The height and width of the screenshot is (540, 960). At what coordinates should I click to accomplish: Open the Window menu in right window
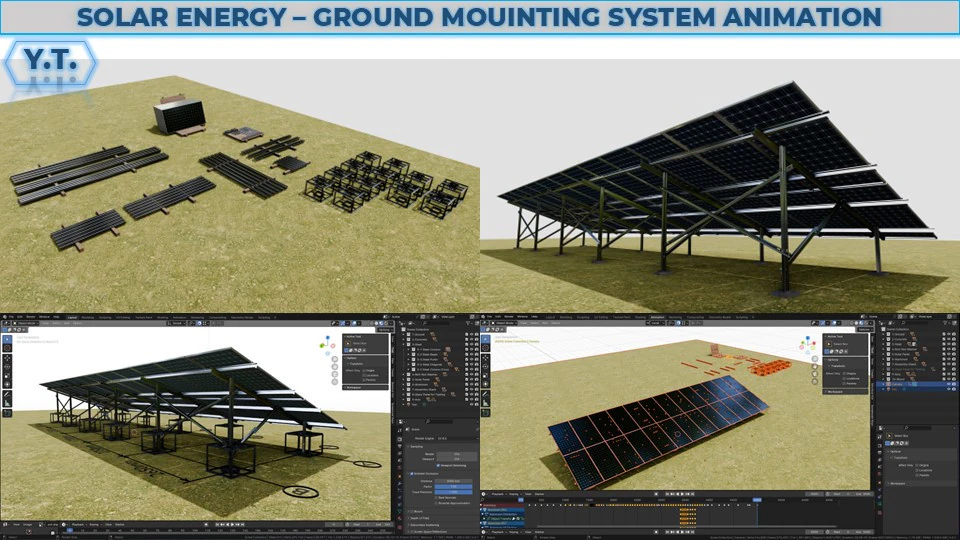coord(522,317)
